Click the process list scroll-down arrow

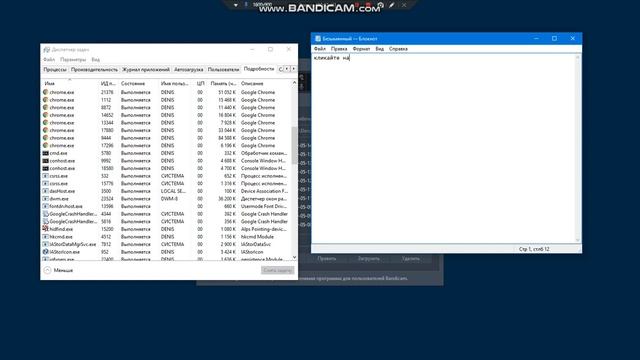(x=294, y=257)
